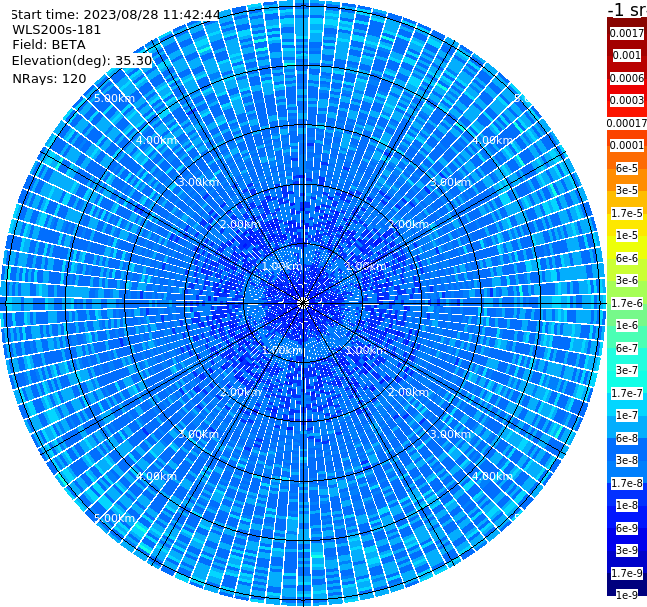Click the 1.7e-5 colorbar label

[627, 213]
